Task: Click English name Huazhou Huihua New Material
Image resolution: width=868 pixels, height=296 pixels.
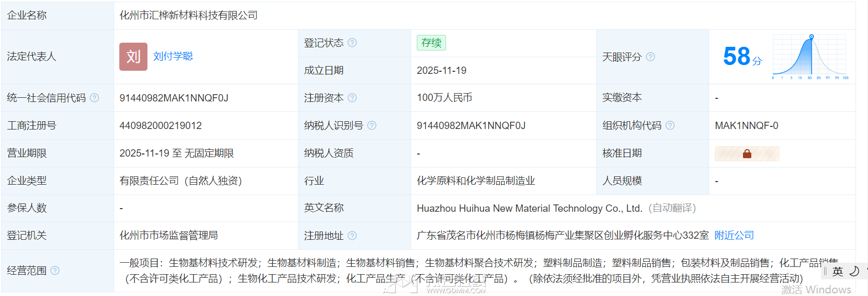Action: coord(529,208)
